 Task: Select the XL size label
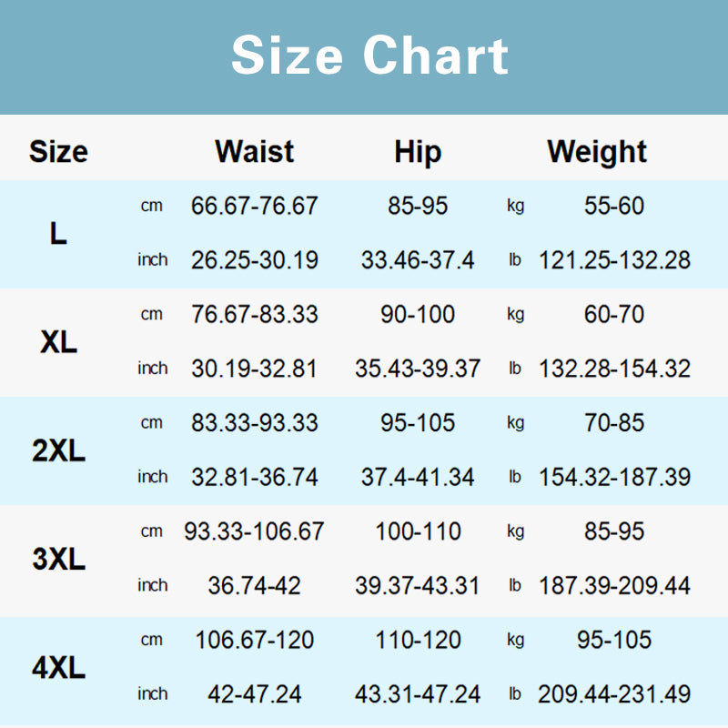coord(58,342)
